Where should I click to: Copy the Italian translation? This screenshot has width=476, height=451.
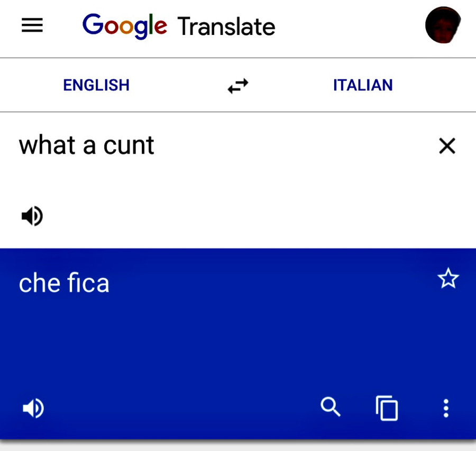[x=387, y=408]
